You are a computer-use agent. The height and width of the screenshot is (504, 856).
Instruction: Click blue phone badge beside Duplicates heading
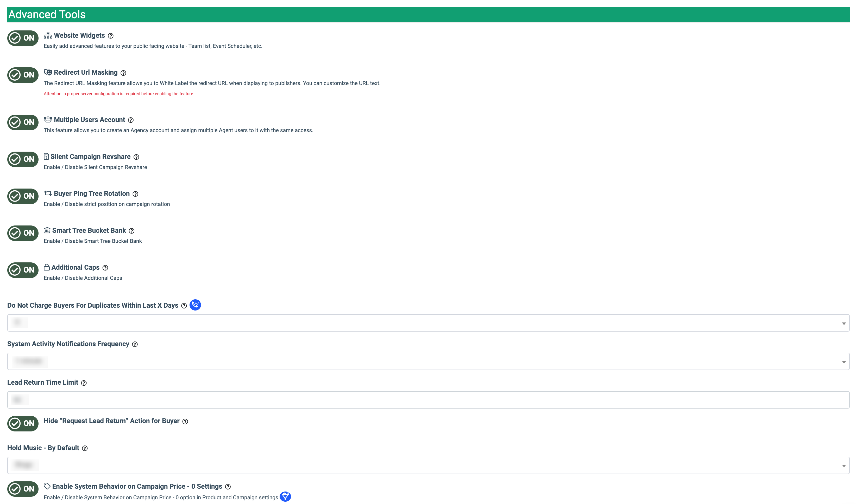click(x=195, y=305)
